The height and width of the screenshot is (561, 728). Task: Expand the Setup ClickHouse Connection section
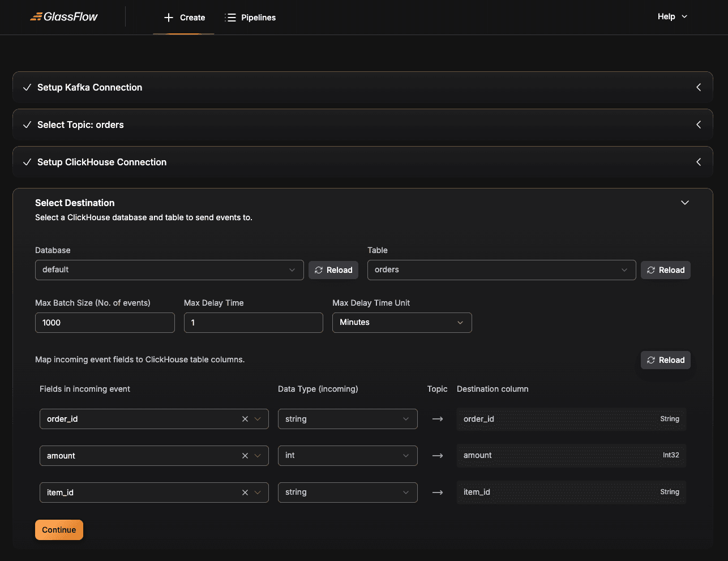[x=699, y=162]
